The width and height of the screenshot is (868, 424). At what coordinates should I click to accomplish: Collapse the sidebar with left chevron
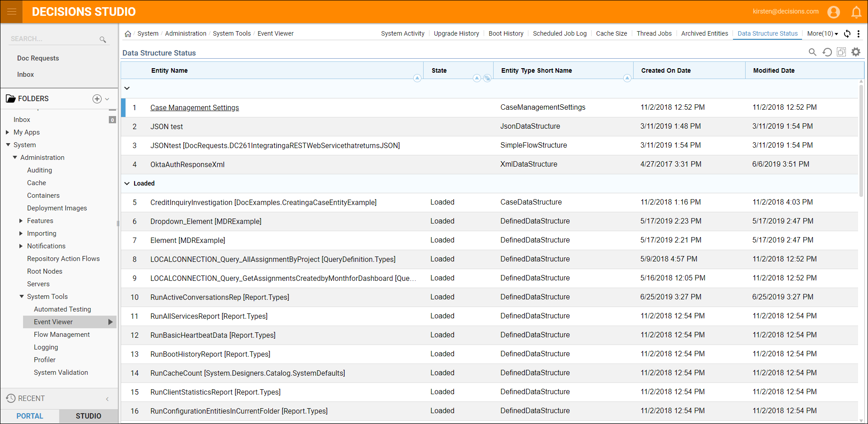(107, 399)
